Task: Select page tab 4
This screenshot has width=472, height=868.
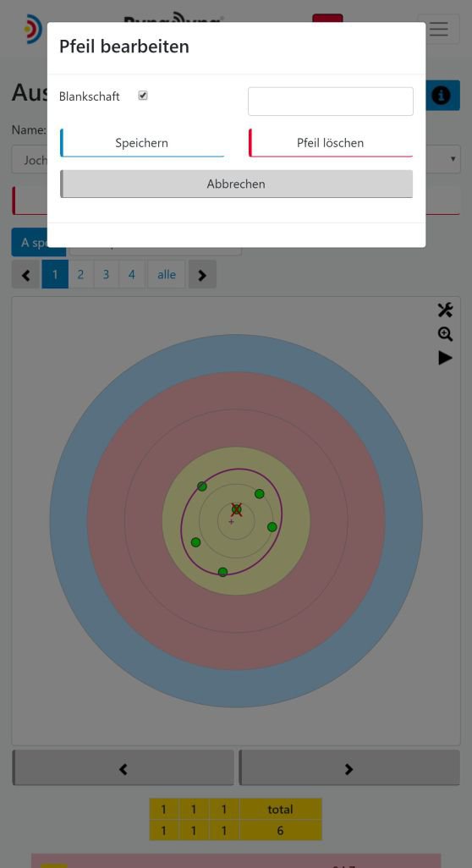Action: click(132, 275)
